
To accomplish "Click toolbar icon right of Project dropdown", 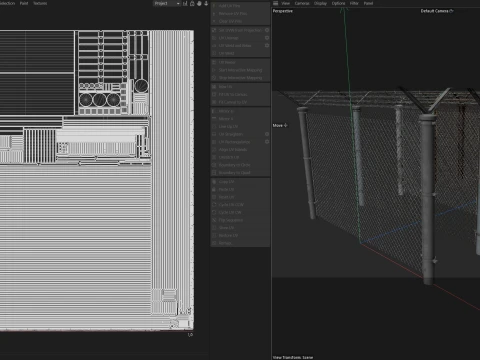I will (185, 3).
